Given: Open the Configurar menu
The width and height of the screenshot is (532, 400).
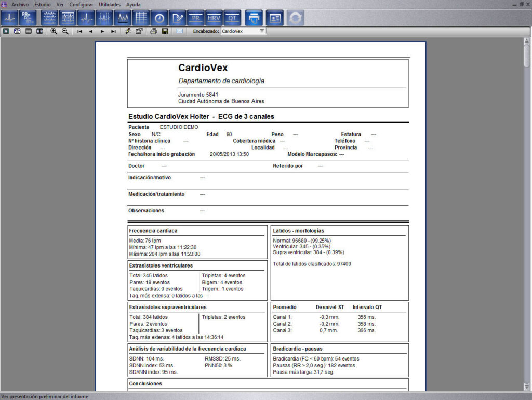Looking at the screenshot, I should pyautogui.click(x=81, y=4).
